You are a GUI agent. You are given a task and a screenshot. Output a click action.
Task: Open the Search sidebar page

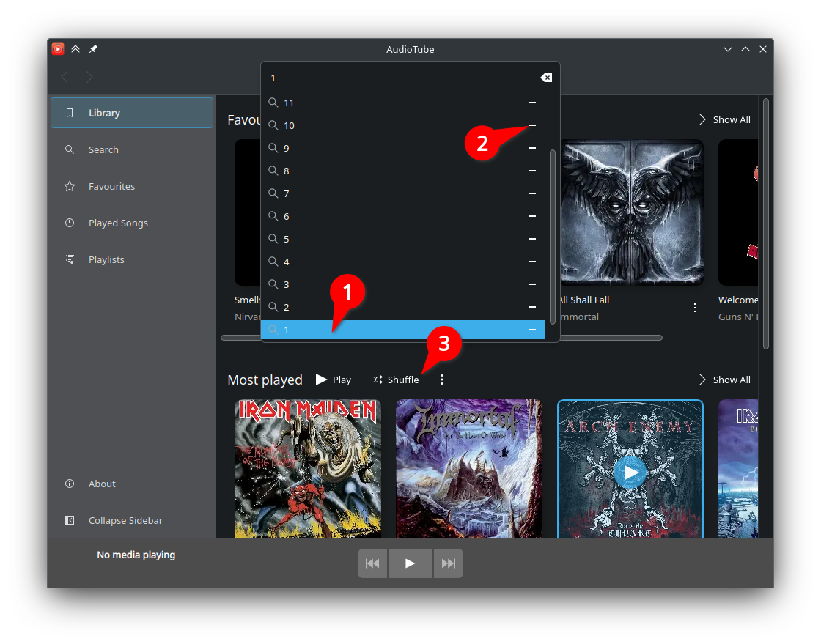tap(132, 149)
